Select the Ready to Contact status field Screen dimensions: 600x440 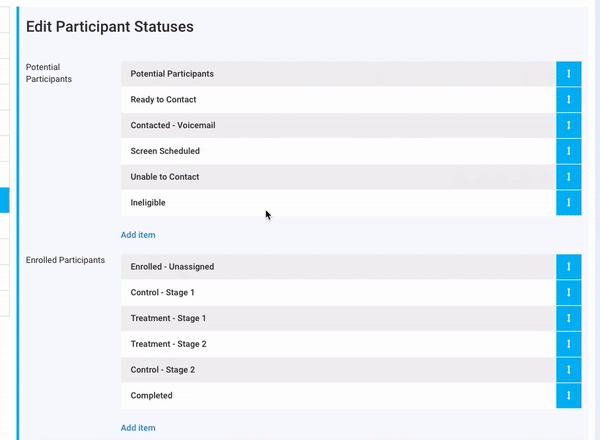click(338, 100)
